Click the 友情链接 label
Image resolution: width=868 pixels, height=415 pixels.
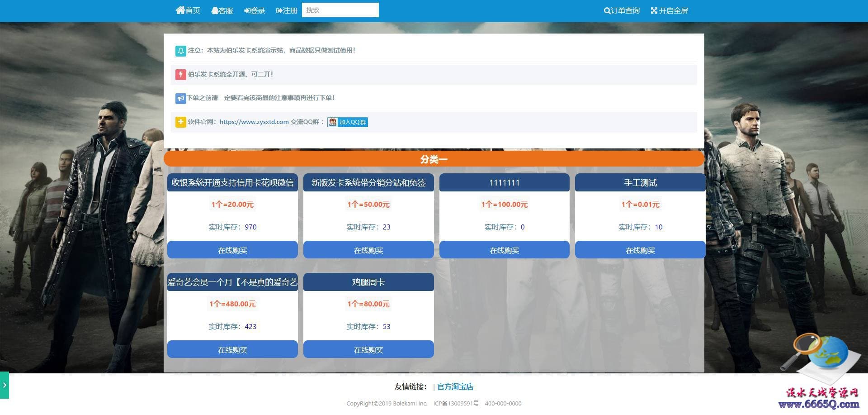point(410,386)
